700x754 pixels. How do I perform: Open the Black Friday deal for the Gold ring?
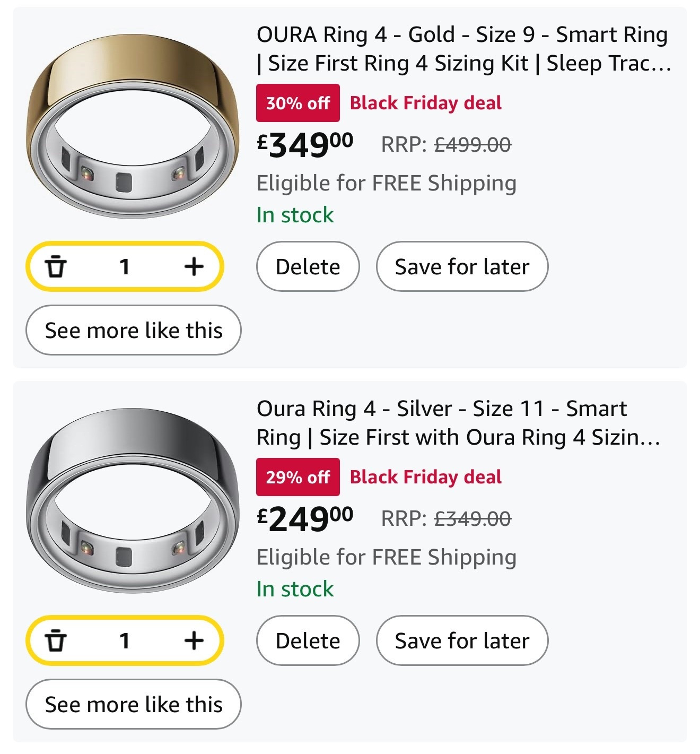click(425, 102)
